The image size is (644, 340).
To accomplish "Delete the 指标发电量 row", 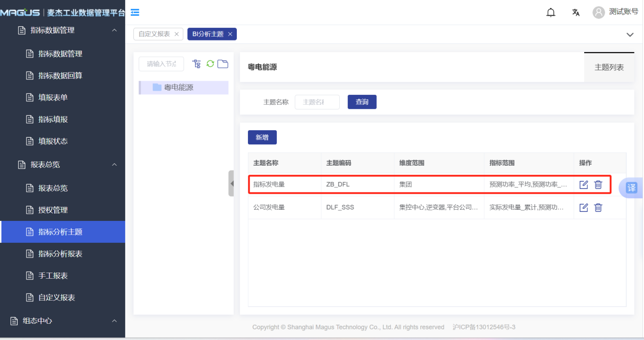I will (598, 185).
